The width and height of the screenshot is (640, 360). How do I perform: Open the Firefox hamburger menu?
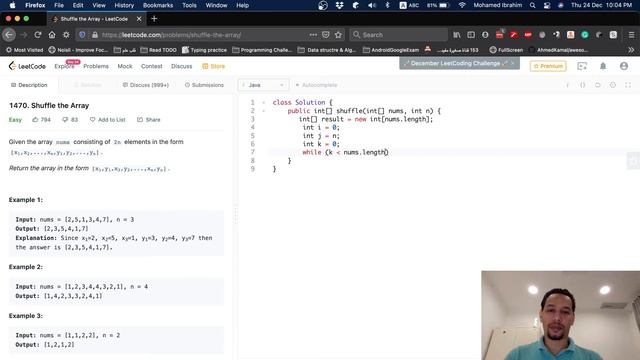[x=631, y=35]
